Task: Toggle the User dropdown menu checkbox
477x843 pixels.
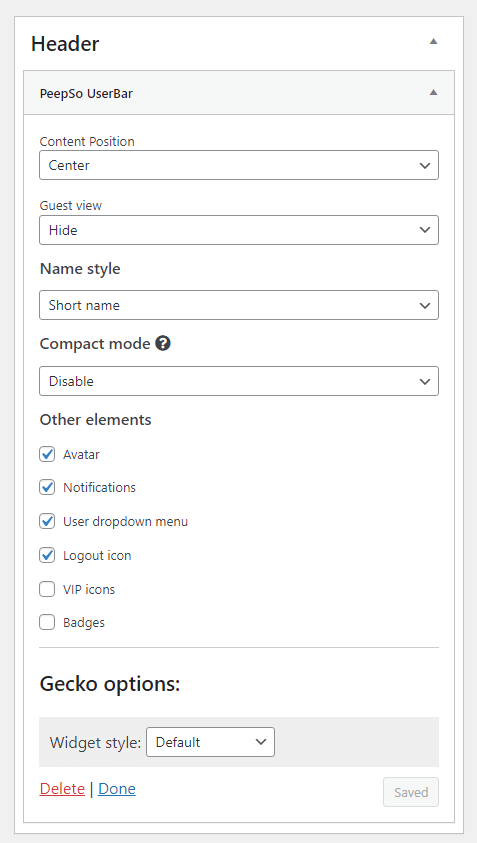Action: (x=47, y=521)
